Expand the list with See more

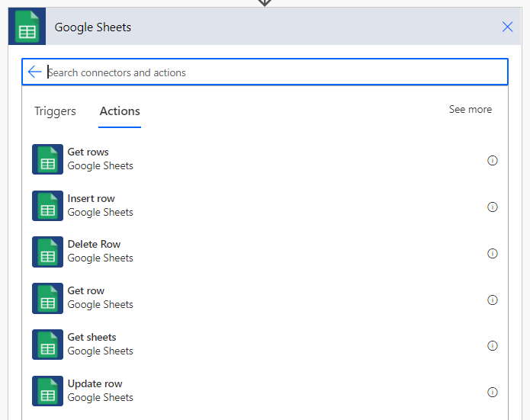click(x=471, y=109)
